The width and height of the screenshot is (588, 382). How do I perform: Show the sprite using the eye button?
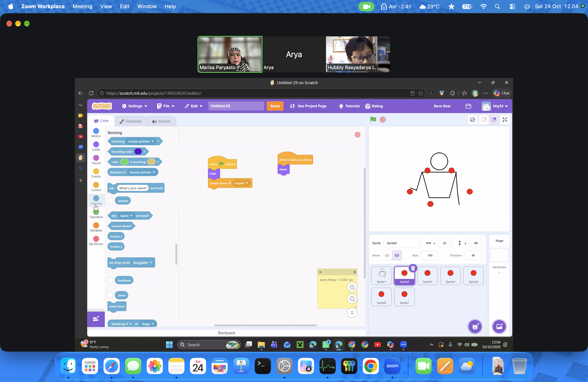click(x=387, y=255)
